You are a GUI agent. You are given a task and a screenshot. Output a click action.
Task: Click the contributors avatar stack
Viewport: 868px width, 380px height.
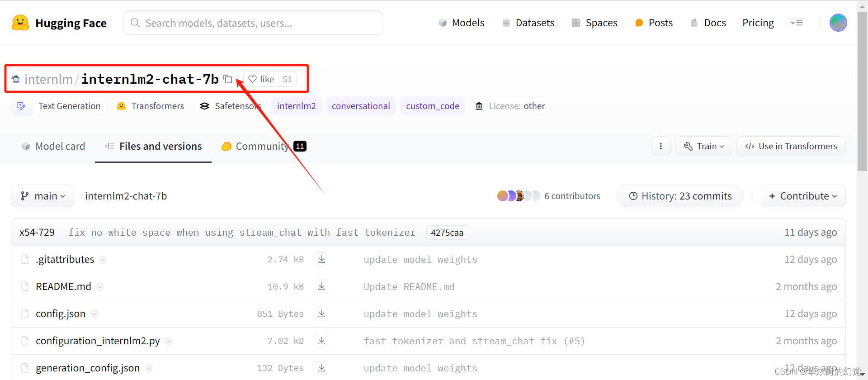point(519,196)
